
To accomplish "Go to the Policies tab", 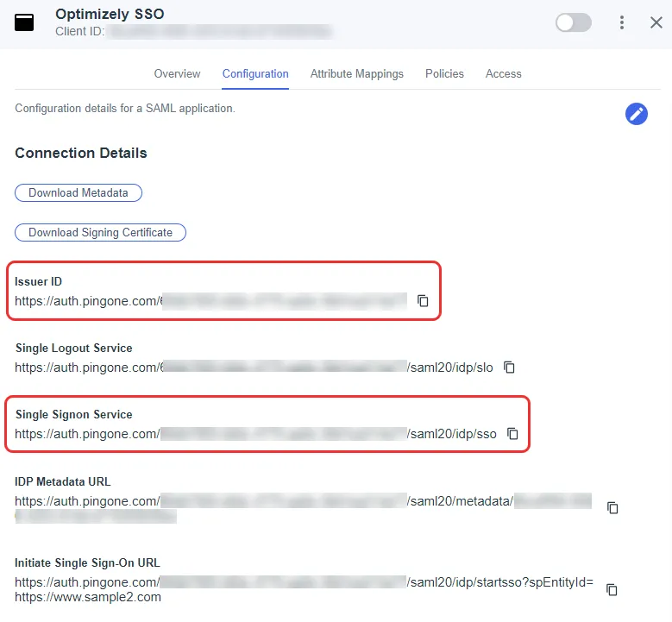I will 444,73.
